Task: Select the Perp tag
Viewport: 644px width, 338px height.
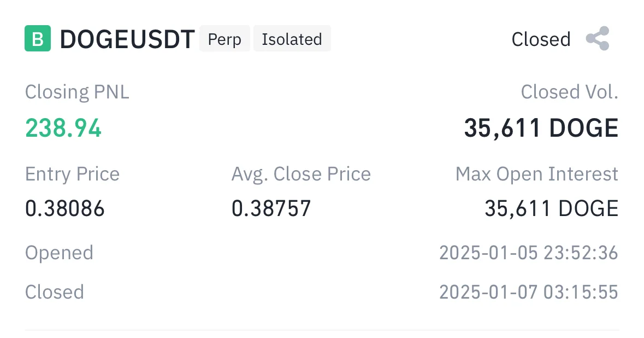Action: point(224,39)
